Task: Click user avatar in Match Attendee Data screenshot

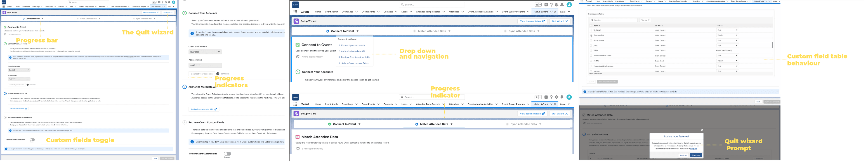Action: [x=569, y=97]
